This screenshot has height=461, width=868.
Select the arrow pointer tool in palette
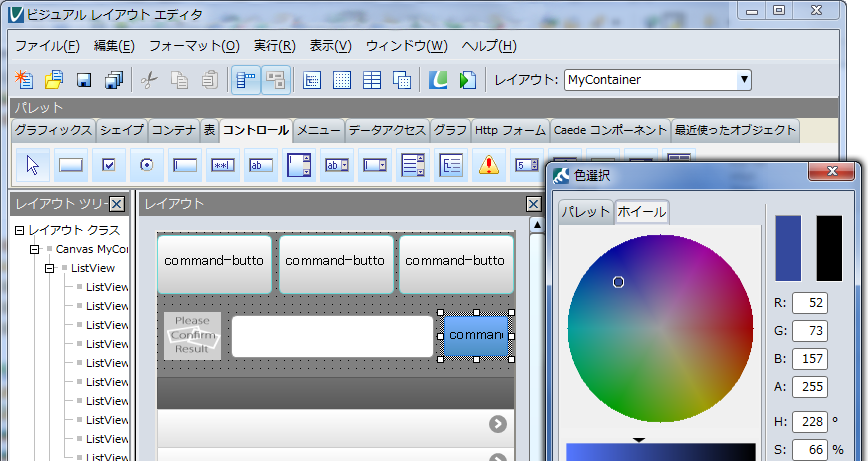[x=32, y=164]
